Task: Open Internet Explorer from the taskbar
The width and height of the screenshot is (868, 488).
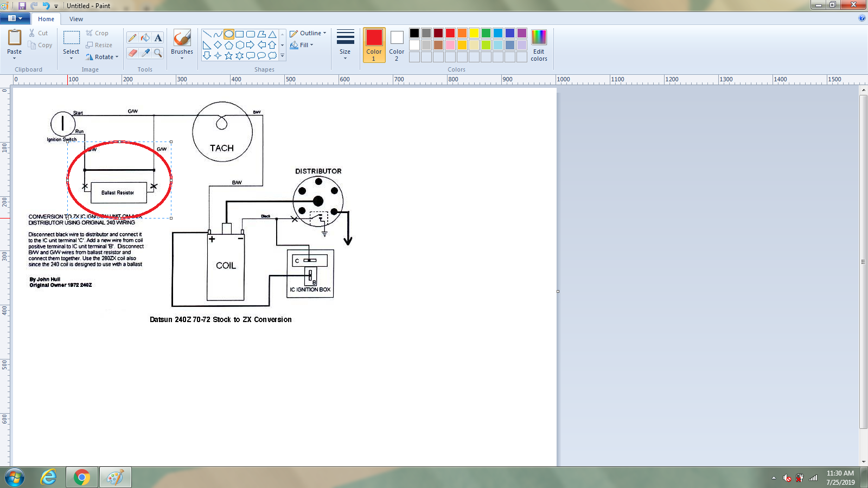Action: [x=49, y=478]
